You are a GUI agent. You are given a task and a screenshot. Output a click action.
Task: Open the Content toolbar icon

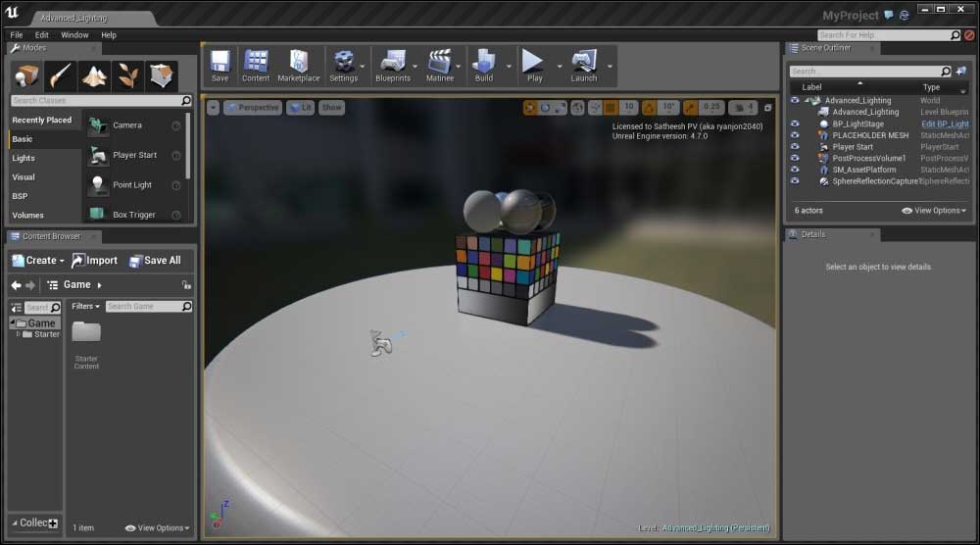click(x=256, y=66)
